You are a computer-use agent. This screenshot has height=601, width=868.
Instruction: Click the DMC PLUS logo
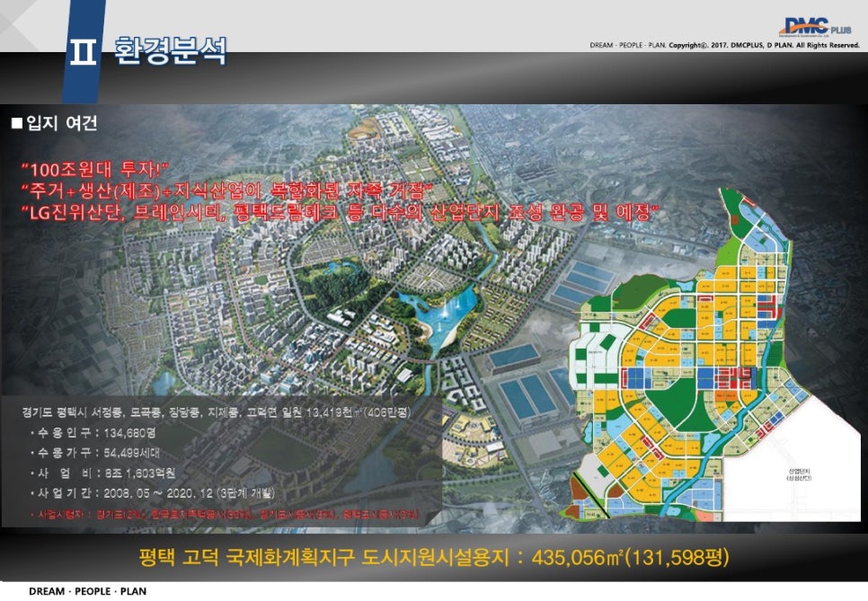click(817, 27)
